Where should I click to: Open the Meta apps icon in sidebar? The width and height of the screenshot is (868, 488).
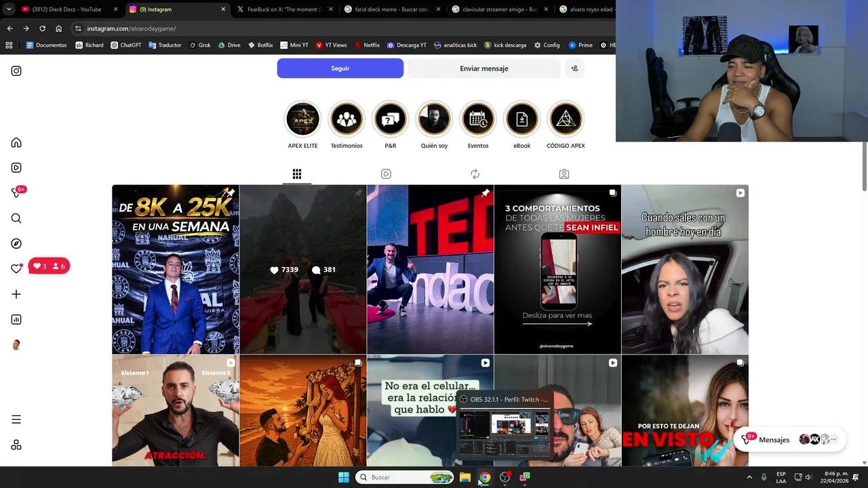click(16, 445)
